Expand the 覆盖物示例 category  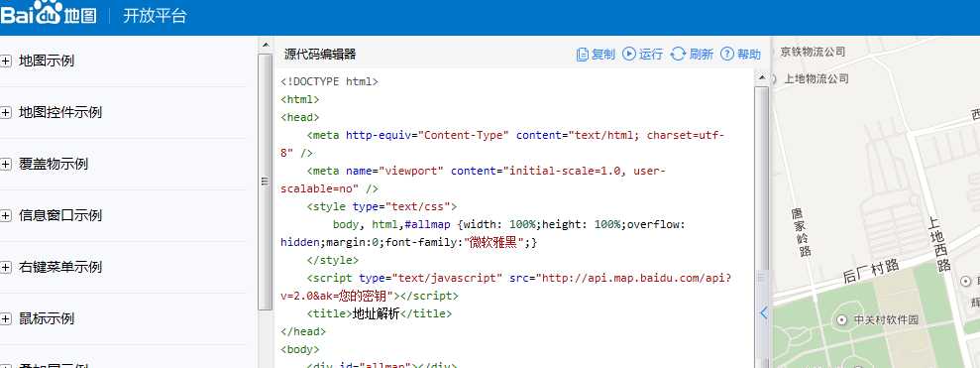coord(6,164)
